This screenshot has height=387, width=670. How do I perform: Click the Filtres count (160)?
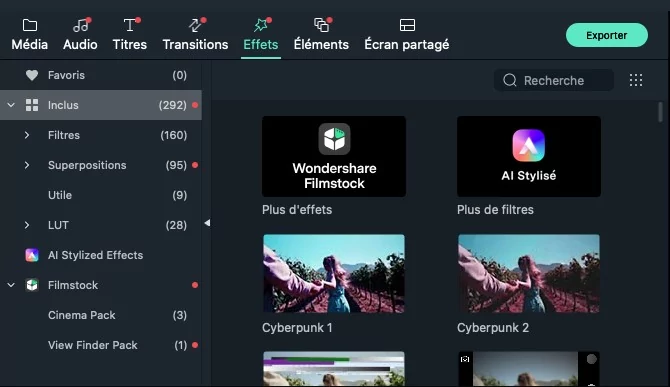(x=173, y=135)
